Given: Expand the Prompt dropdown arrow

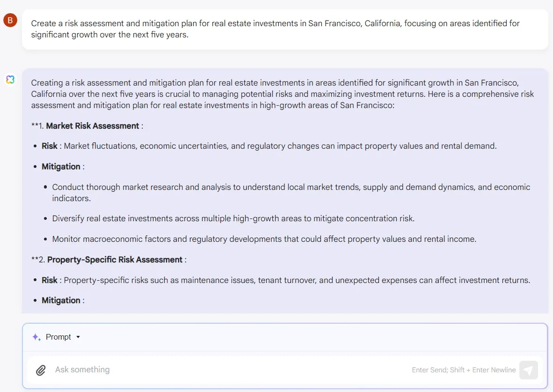Looking at the screenshot, I should (x=78, y=337).
